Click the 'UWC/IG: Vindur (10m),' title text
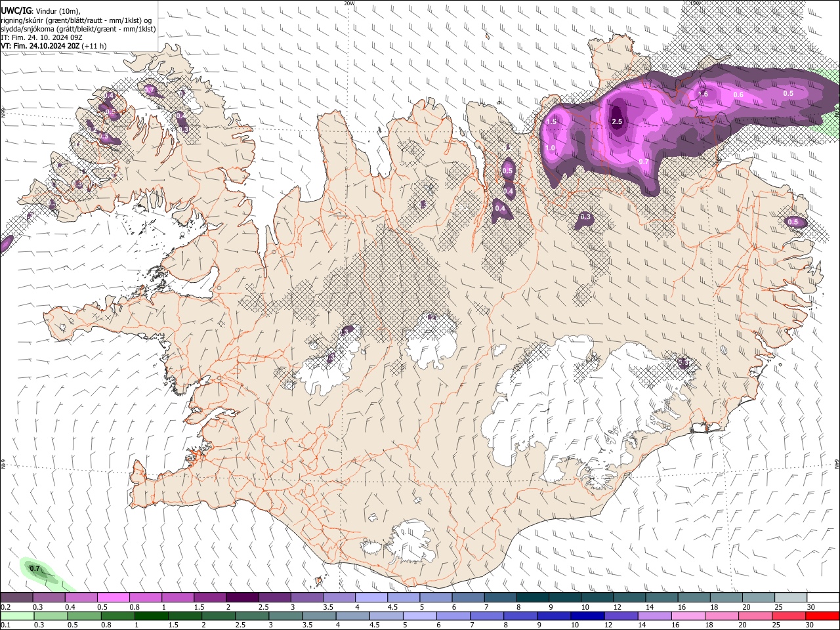Image resolution: width=840 pixels, height=630 pixels. tap(41, 10)
